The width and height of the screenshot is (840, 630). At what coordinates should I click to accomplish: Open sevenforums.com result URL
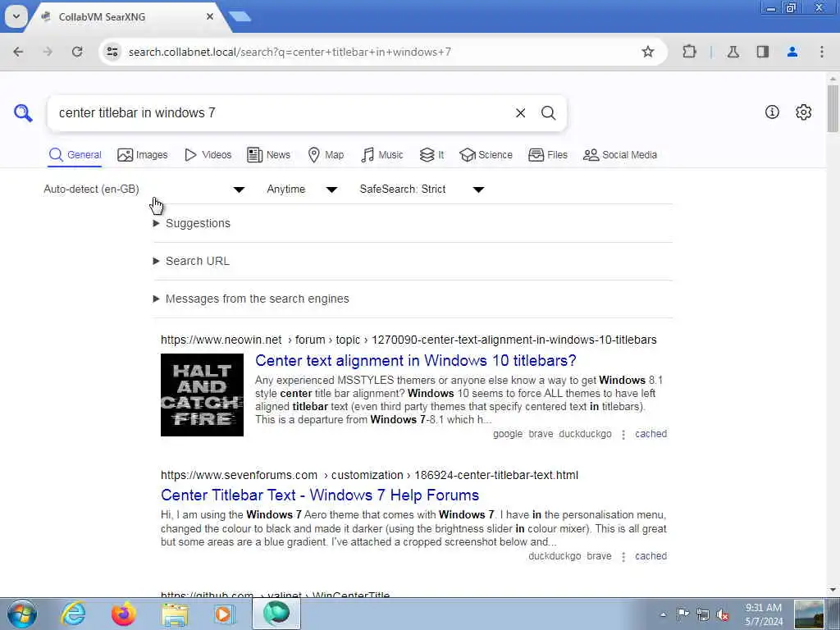click(370, 475)
